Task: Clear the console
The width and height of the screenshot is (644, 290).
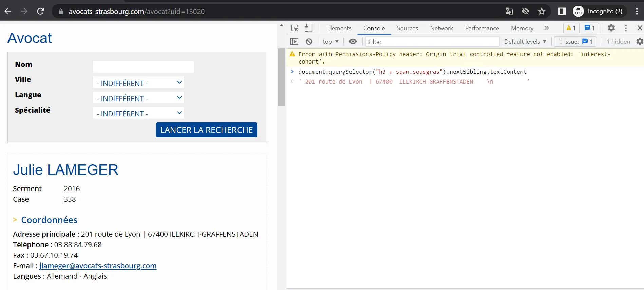Action: 309,42
